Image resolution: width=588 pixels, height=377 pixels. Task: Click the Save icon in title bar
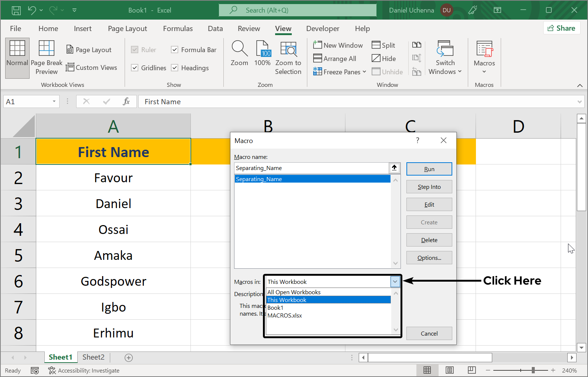coord(16,10)
